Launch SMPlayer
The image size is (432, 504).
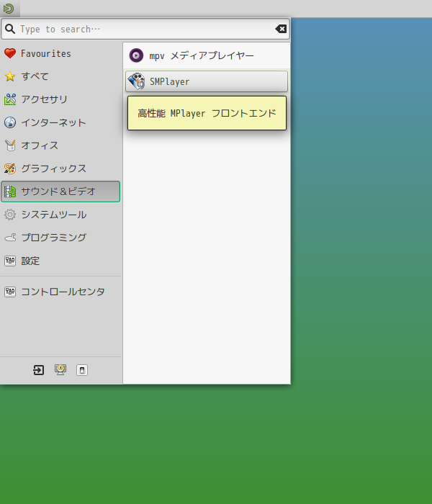[x=207, y=81]
